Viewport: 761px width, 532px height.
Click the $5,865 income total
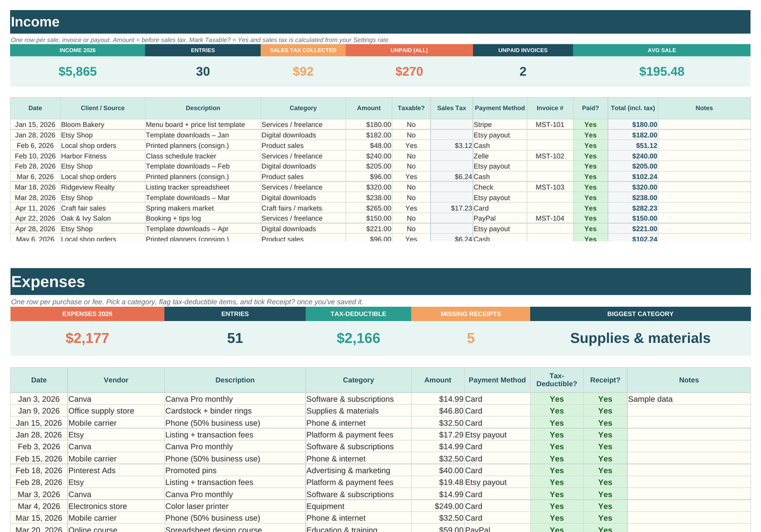tap(77, 72)
